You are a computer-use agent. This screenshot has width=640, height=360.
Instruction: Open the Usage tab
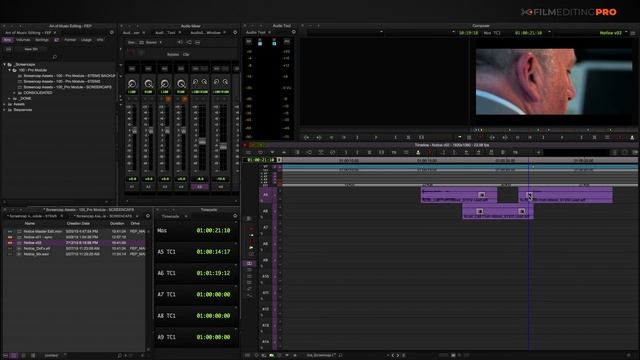(86, 40)
